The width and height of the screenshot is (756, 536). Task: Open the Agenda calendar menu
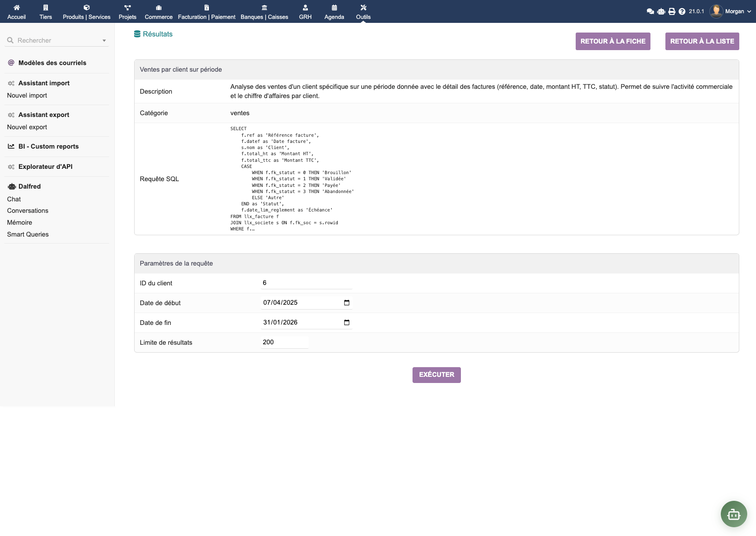pos(334,11)
